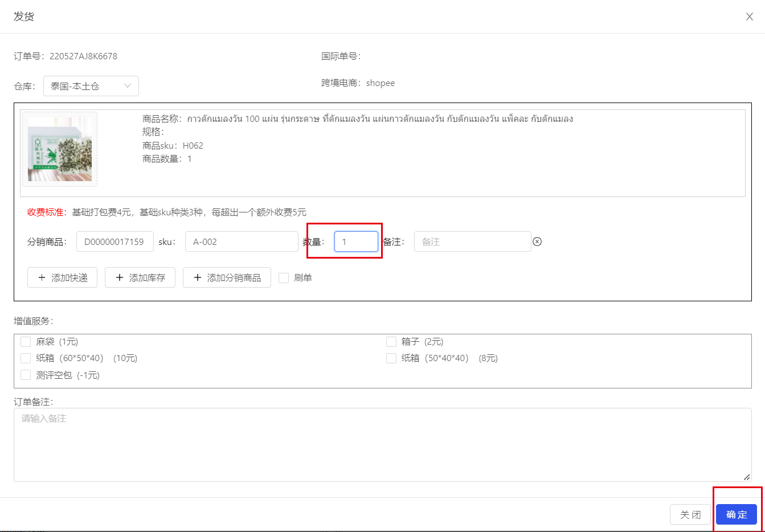The height and width of the screenshot is (532, 765).
Task: Click the 商品数量: 1 text
Action: click(x=167, y=159)
